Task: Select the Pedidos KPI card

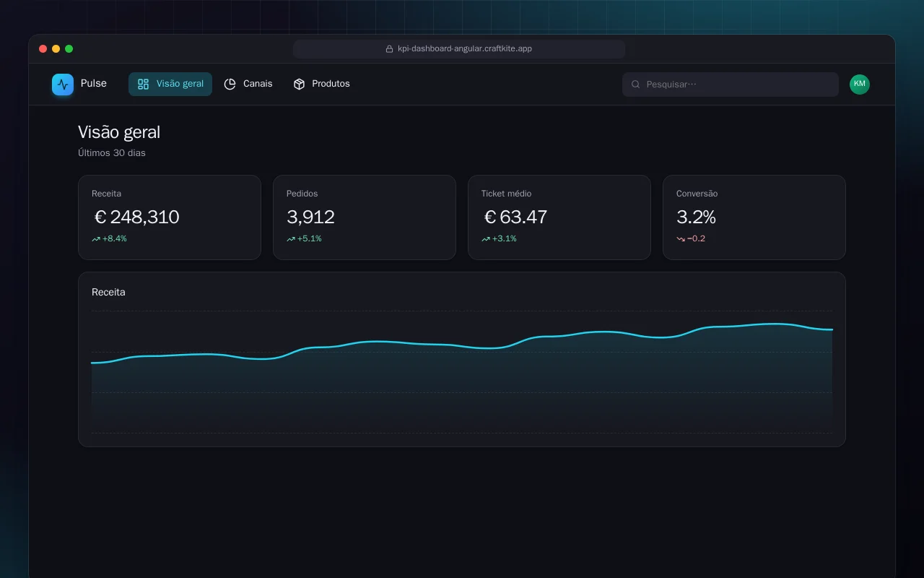Action: coord(365,217)
